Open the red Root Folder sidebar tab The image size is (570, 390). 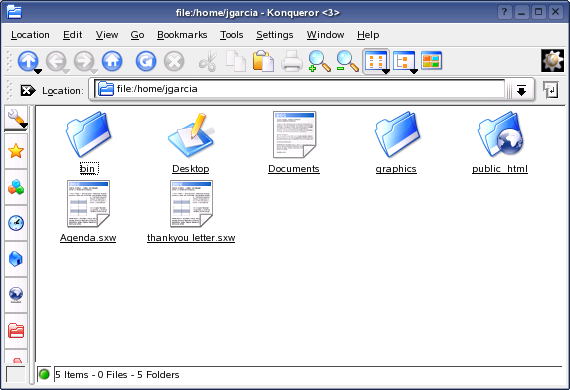click(16, 331)
